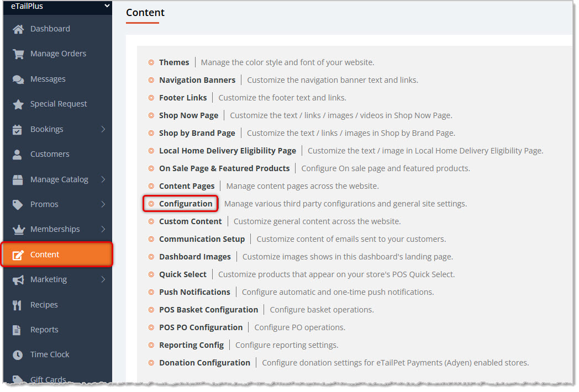Open the Shop by Brand Page link

click(197, 133)
